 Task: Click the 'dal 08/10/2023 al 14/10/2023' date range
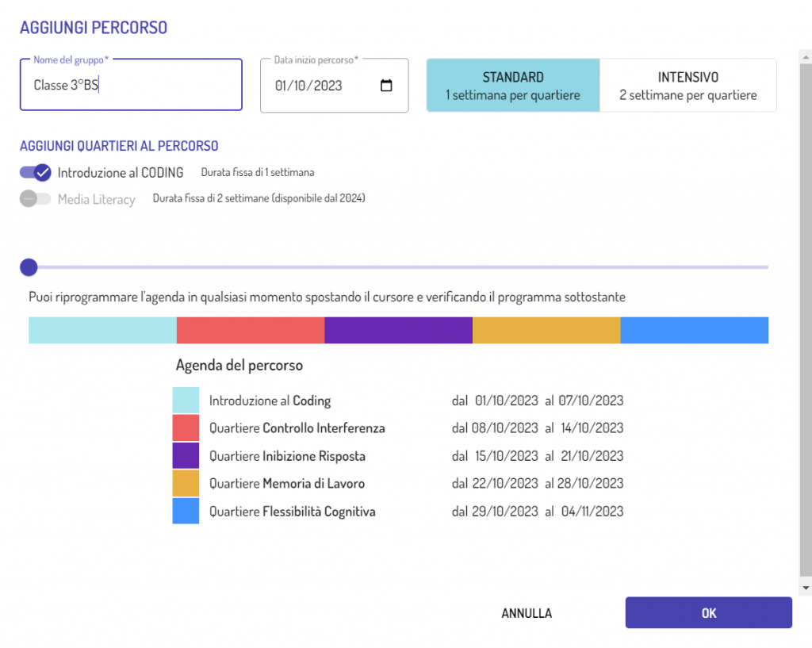538,428
